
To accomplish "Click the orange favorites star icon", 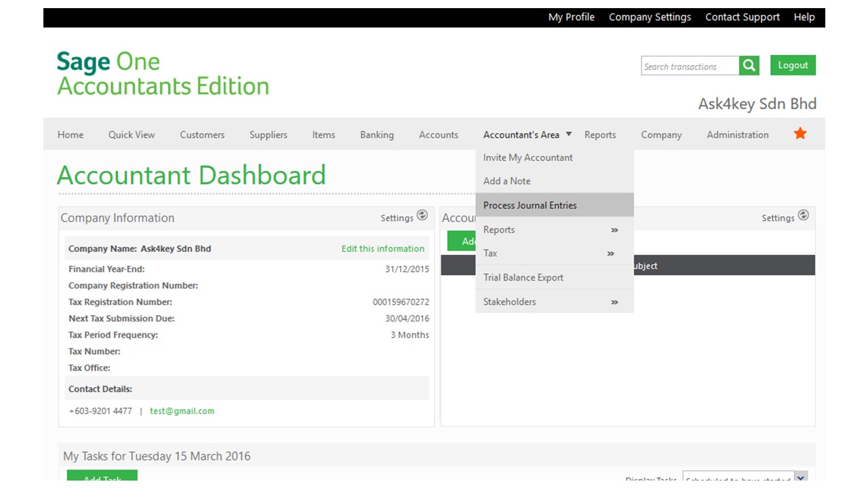I will tap(800, 134).
